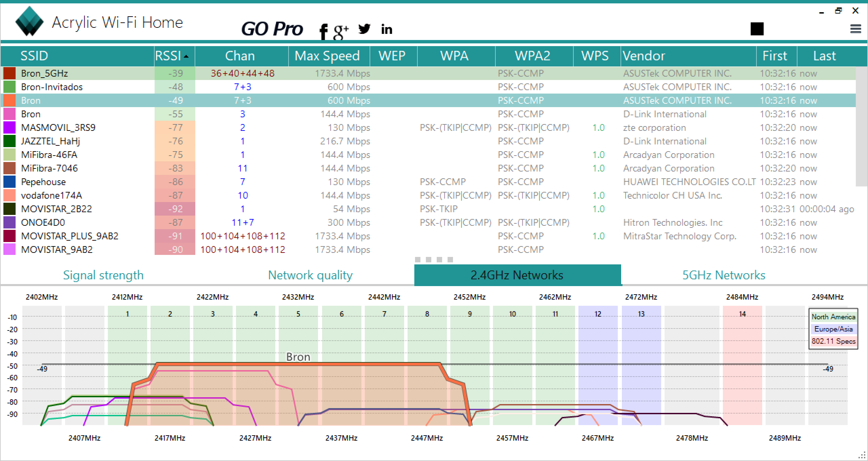The height and width of the screenshot is (461, 868).
Task: Switch to the 5GHz Networks tab
Action: [724, 275]
